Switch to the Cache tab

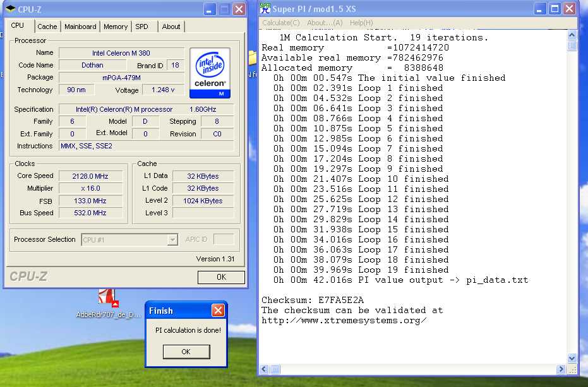tap(47, 27)
